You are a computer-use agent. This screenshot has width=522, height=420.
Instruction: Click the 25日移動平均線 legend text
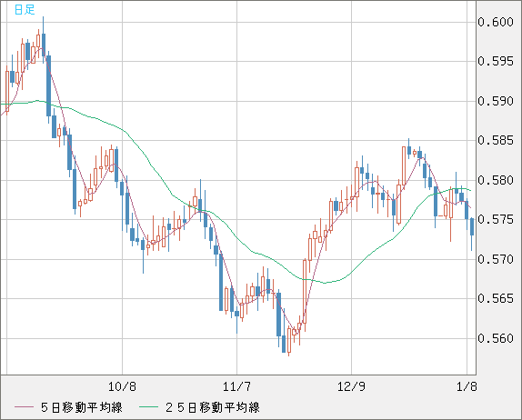(213, 407)
